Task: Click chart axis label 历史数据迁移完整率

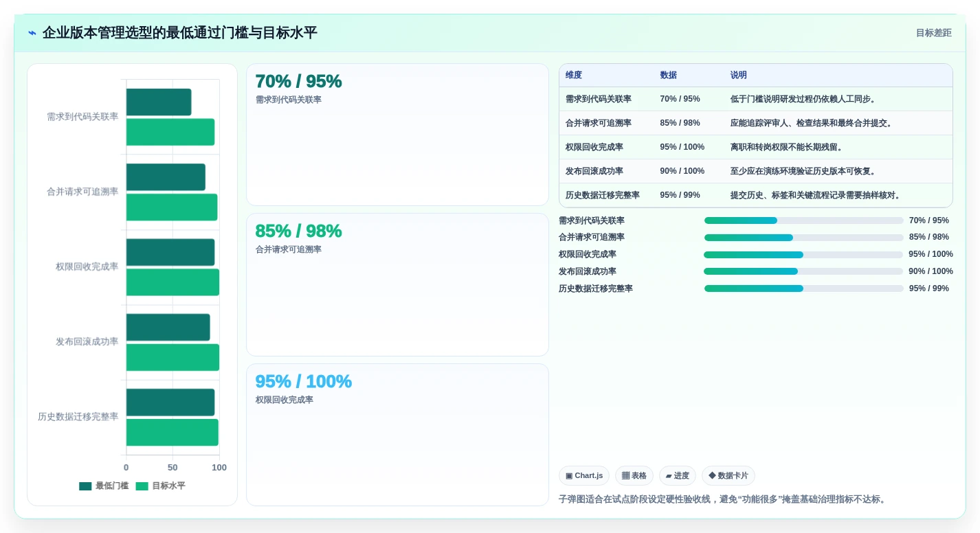Action: [78, 416]
